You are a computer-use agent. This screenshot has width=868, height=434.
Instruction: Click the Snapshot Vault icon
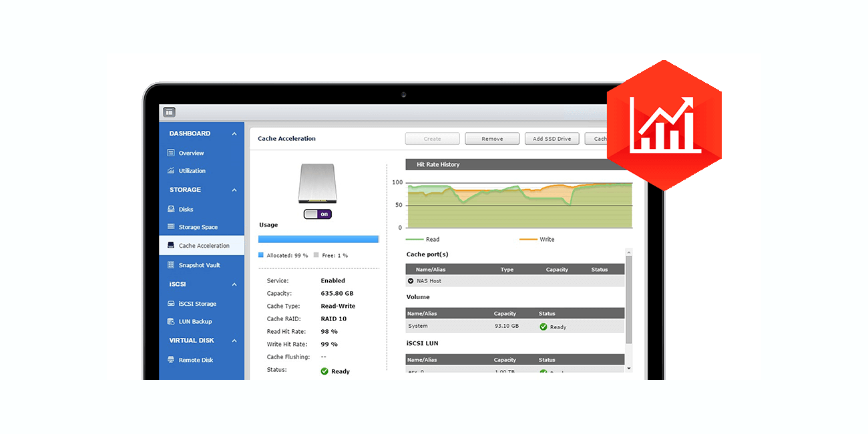pos(171,265)
